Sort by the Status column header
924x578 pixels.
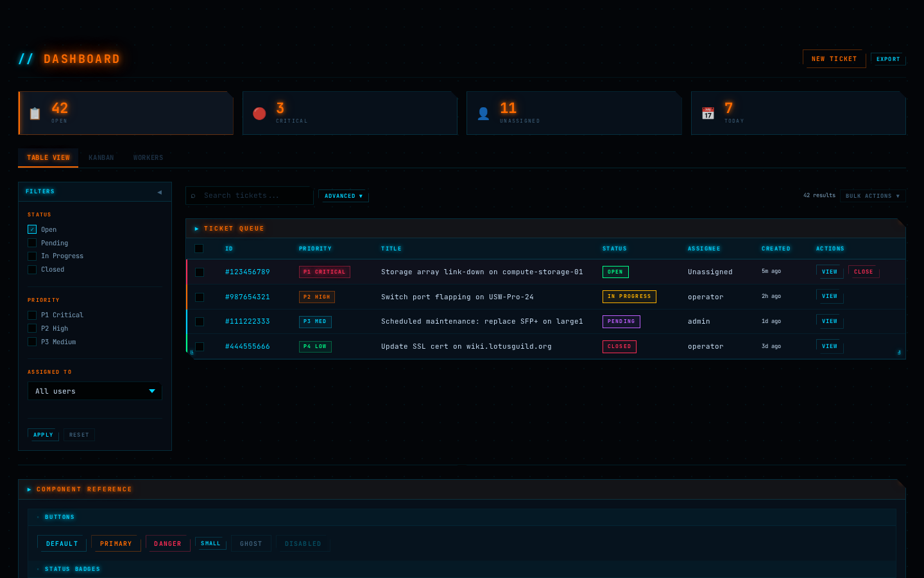point(615,249)
